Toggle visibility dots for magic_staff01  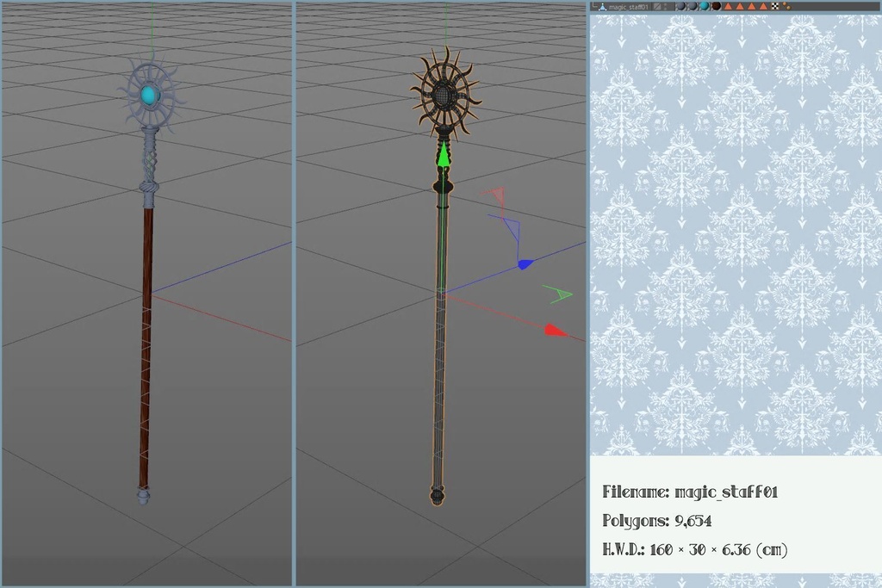coord(666,7)
